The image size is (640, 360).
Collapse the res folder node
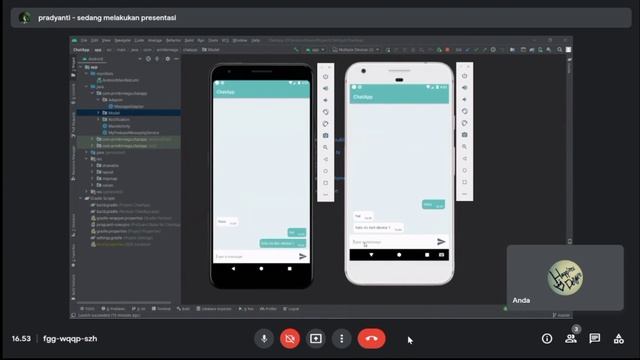pyautogui.click(x=87, y=159)
